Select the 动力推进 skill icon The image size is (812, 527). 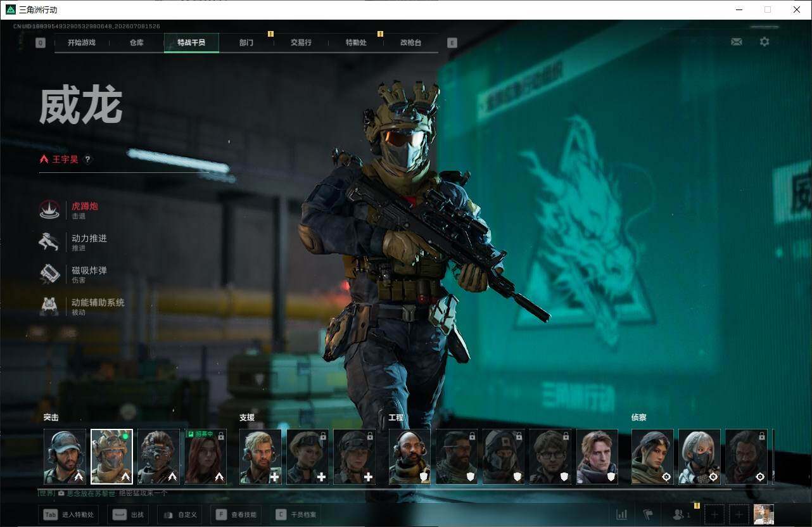click(x=49, y=242)
